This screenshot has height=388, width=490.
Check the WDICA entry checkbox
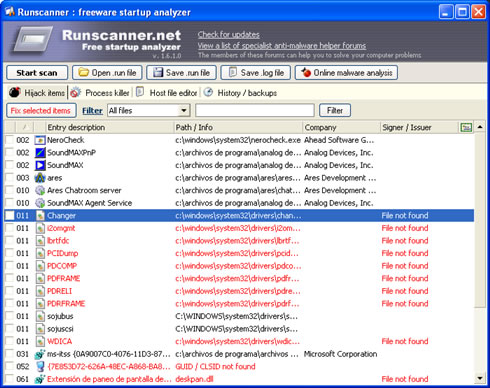(10, 341)
